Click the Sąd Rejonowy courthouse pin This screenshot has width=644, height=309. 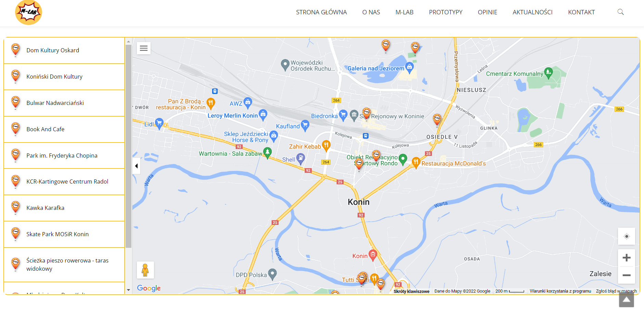pos(354,115)
